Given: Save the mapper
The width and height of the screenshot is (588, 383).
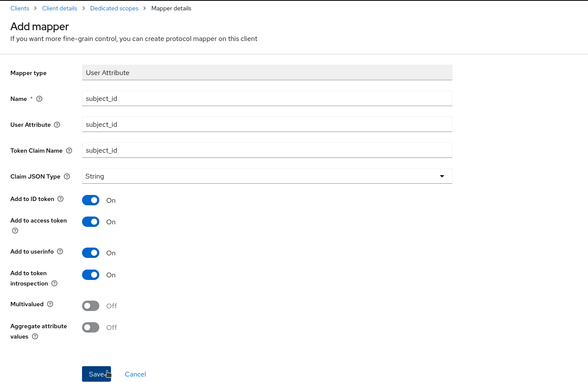Looking at the screenshot, I should pos(96,374).
